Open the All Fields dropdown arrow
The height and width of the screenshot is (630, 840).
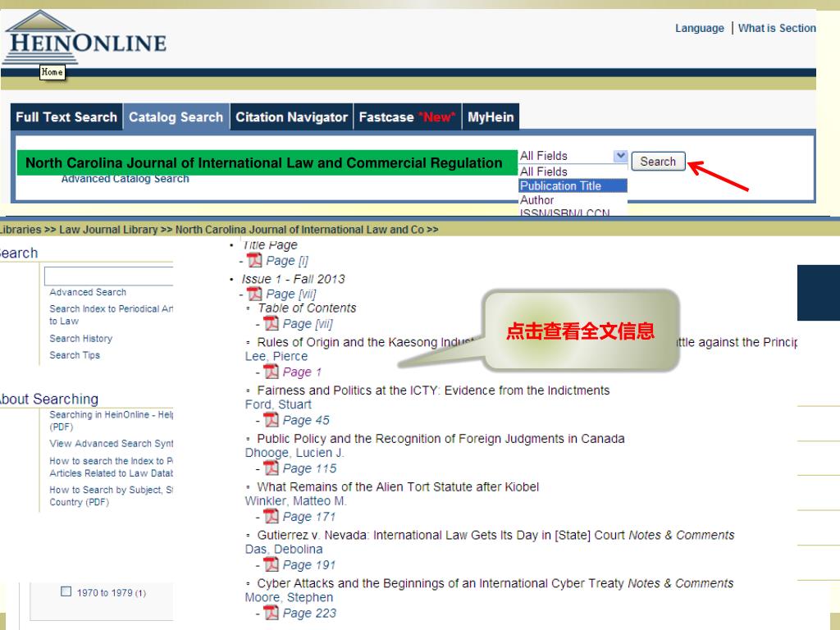point(620,156)
